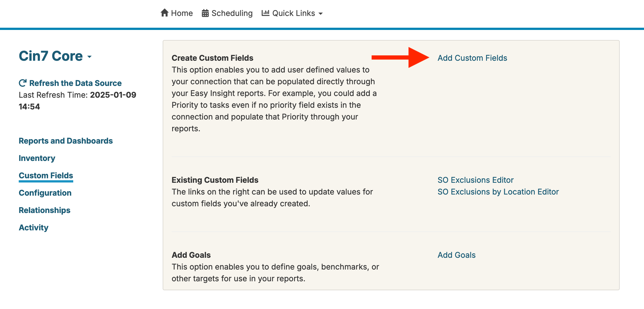This screenshot has width=644, height=309.
Task: Open SO Exclusions by Location Editor
Action: (x=498, y=192)
